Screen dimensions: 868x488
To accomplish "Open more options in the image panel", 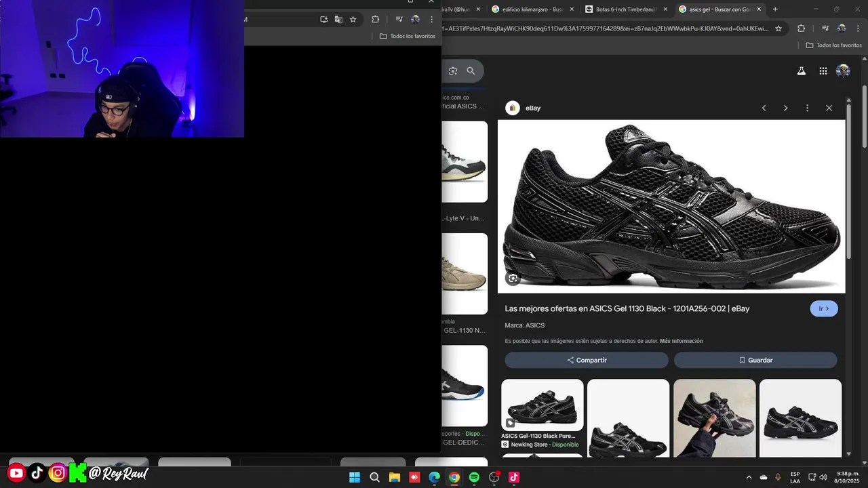I will [807, 108].
